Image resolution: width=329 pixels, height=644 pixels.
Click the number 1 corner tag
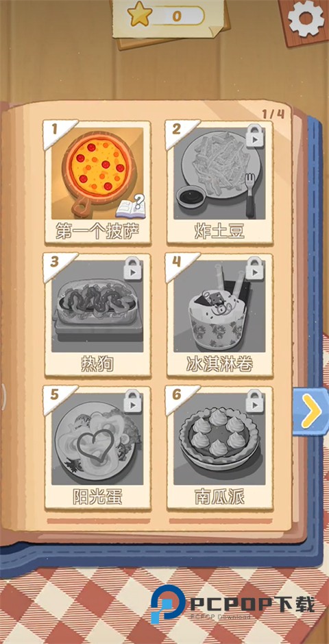[54, 130]
